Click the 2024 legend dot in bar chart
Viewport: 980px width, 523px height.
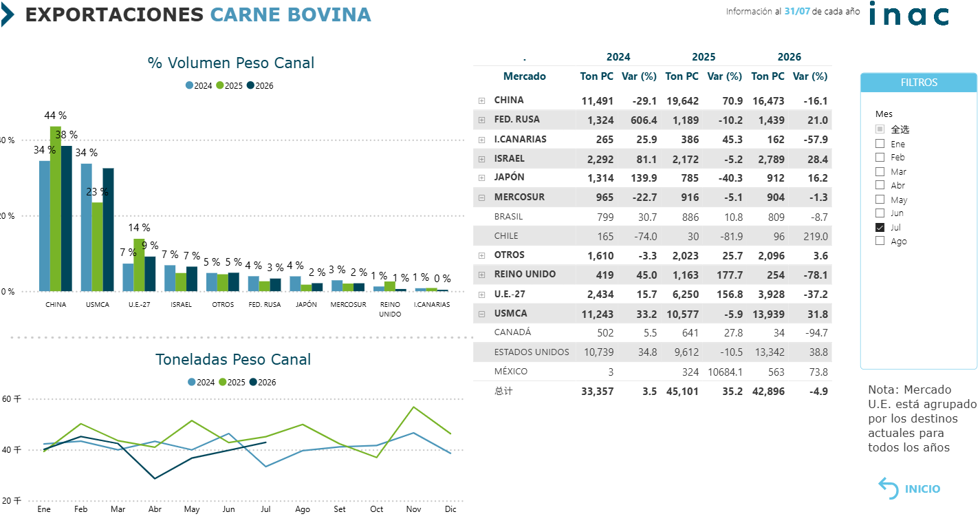pyautogui.click(x=189, y=86)
